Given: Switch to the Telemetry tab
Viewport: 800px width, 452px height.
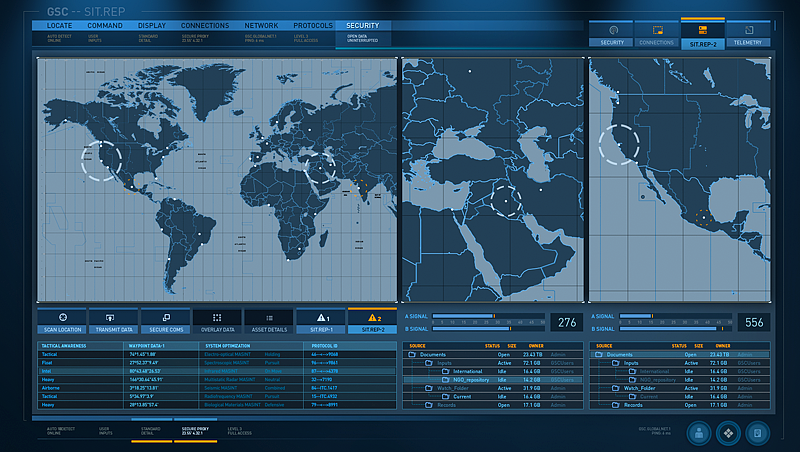Looking at the screenshot, I should click(749, 35).
